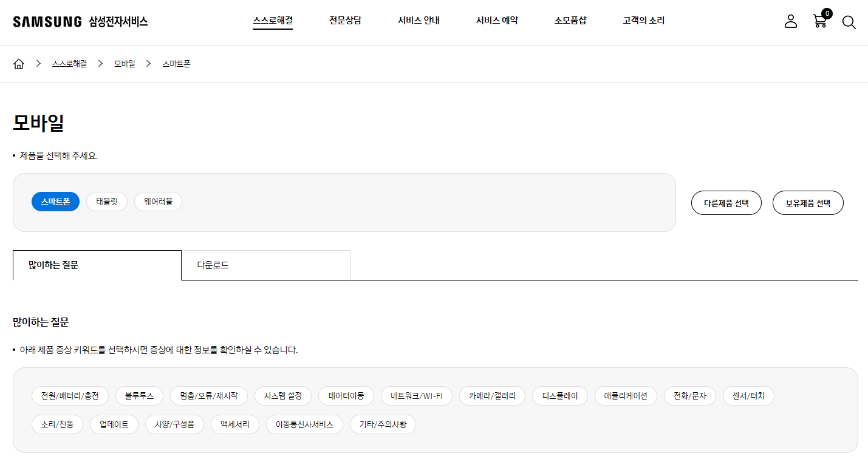Open the 서비스 예약 menu
Viewport: 868px width, 459px height.
click(497, 21)
